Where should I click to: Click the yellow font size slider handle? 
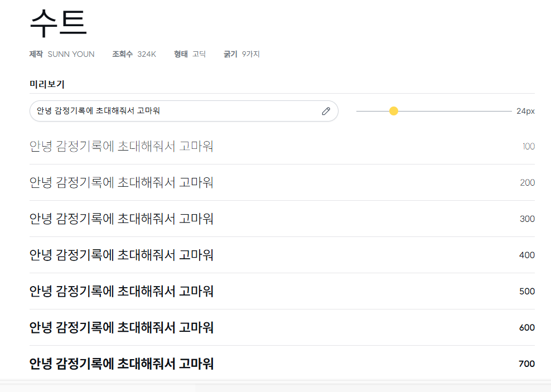click(394, 111)
